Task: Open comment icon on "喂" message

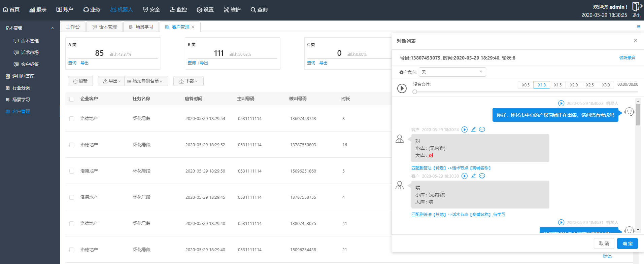Action: 482,176
